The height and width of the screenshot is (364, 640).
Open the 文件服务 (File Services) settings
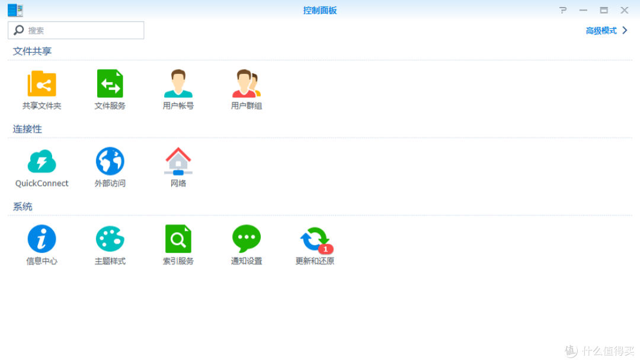tap(110, 89)
